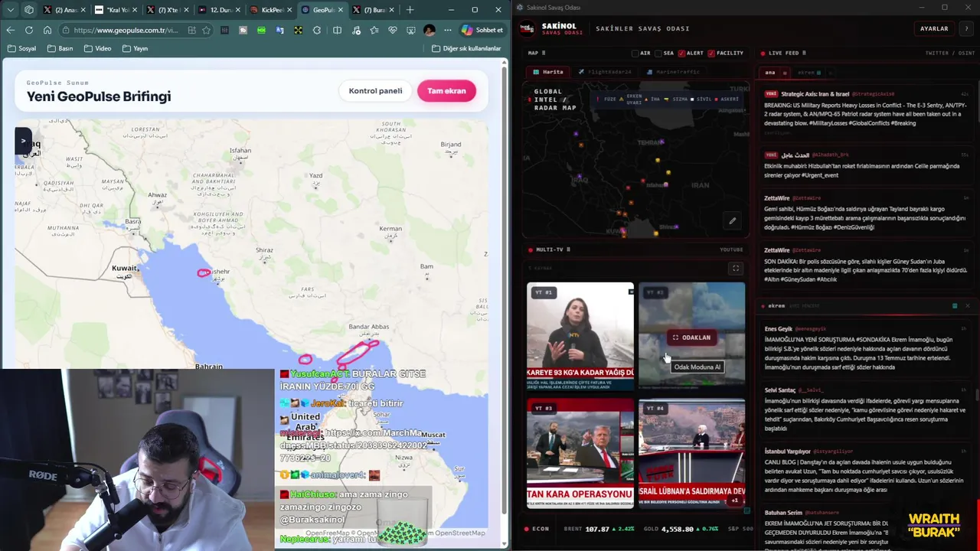The image size is (980, 551).
Task: Switch to the "ekrem" live feed tab
Action: (808, 73)
